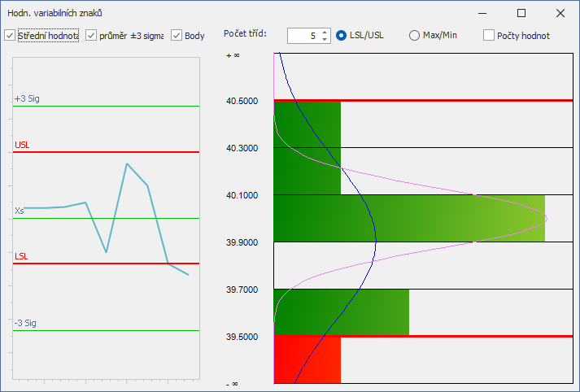Click the red LSL line in left chart
580x392 pixels.
pyautogui.click(x=107, y=264)
